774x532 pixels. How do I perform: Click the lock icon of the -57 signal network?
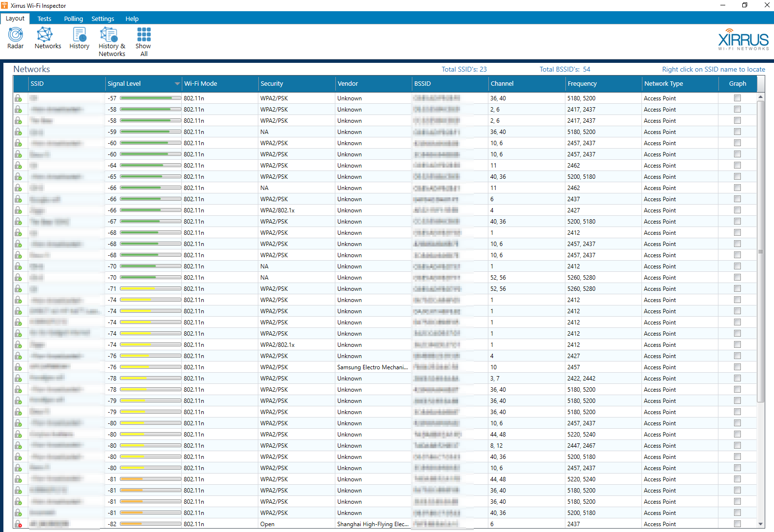[18, 98]
